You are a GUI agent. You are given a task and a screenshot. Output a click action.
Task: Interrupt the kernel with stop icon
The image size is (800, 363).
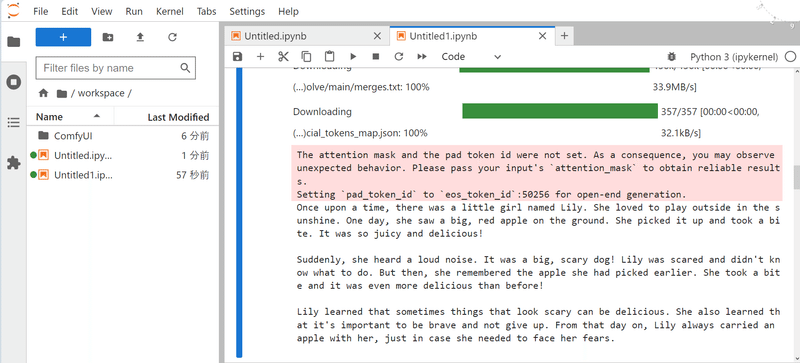pyautogui.click(x=376, y=57)
